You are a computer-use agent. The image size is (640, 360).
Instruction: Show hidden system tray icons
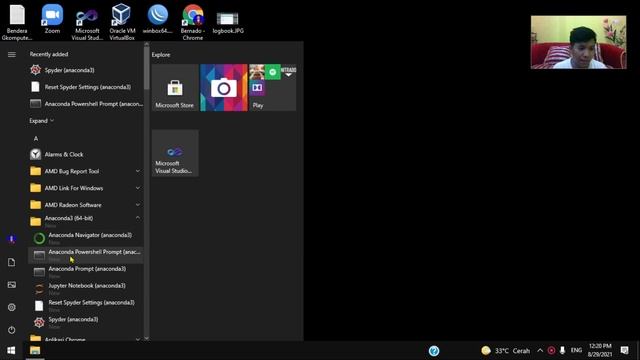coord(540,351)
